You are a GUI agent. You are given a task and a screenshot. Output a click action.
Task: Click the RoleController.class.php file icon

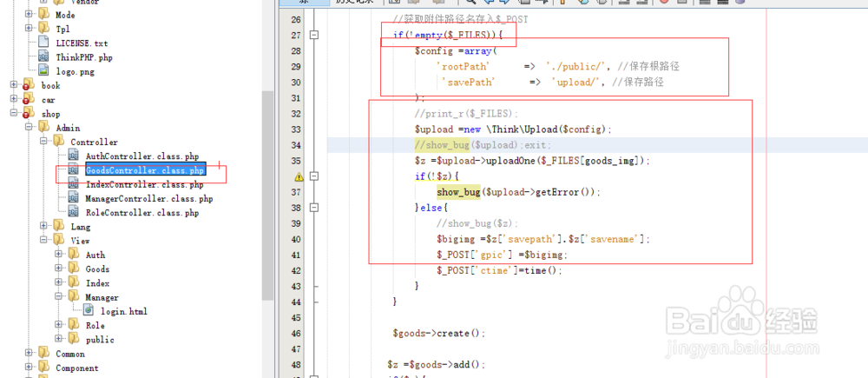pos(74,212)
